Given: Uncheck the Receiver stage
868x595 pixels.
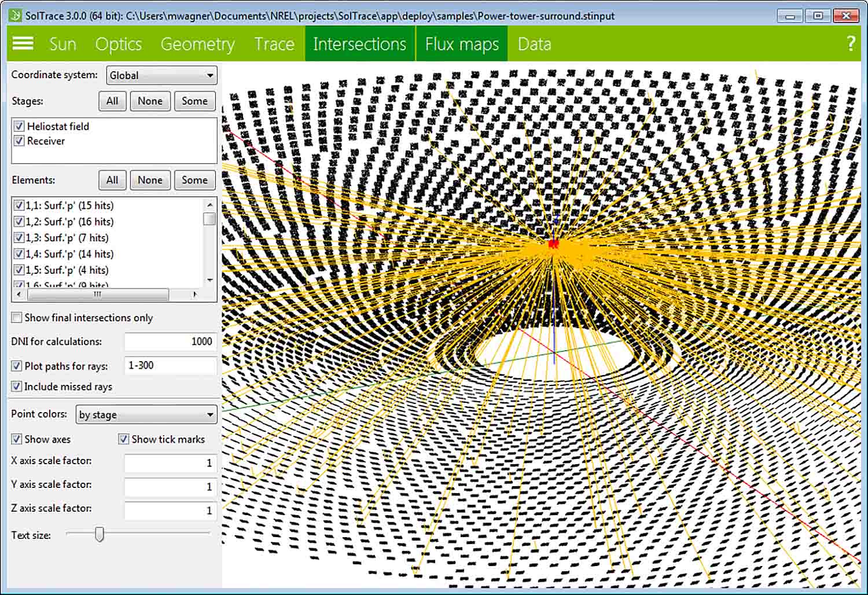Looking at the screenshot, I should [x=19, y=141].
